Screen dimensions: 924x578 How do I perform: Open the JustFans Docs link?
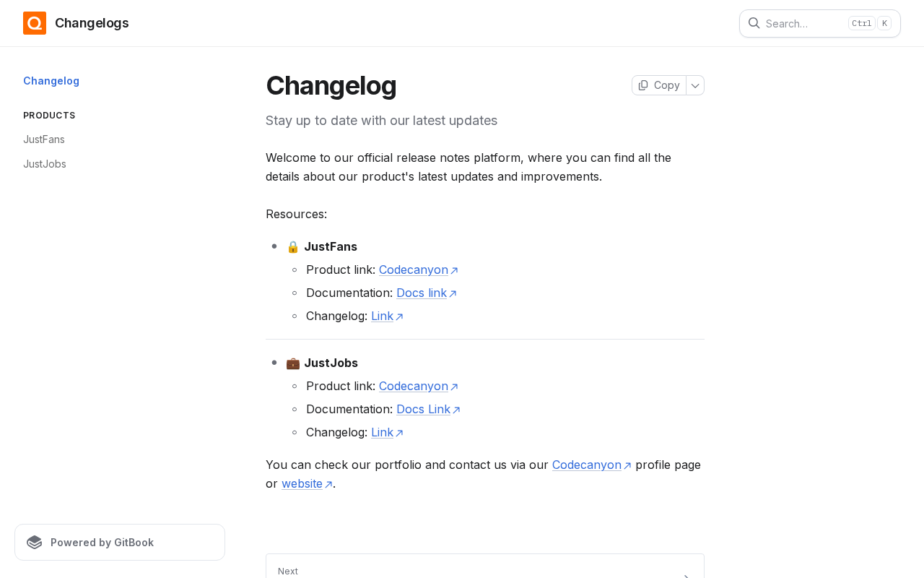(x=422, y=293)
